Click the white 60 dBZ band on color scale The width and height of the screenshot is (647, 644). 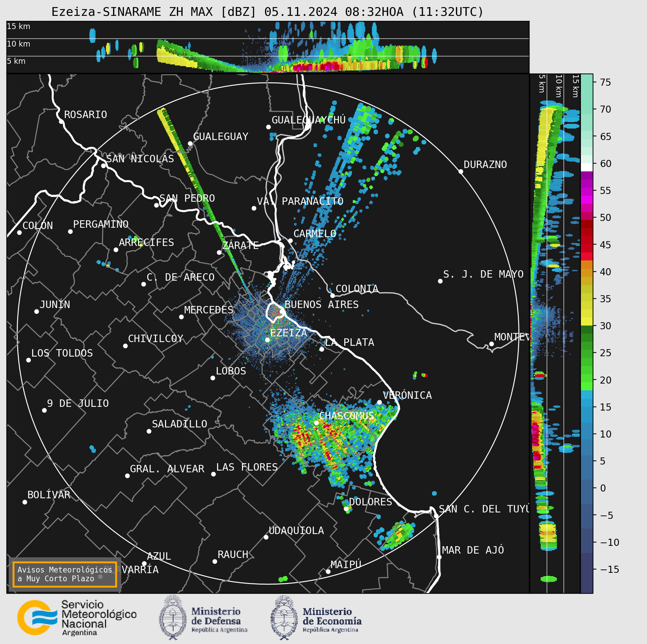click(587, 167)
